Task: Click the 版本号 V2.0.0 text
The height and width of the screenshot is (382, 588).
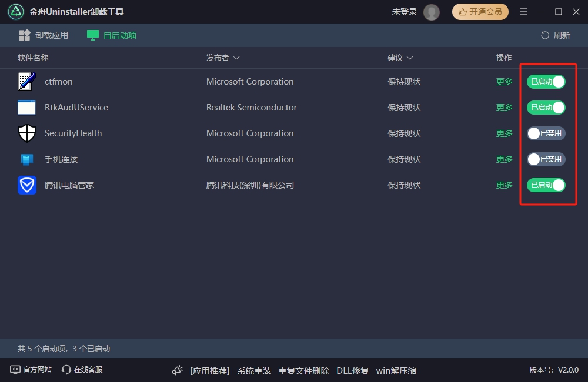Action: tap(554, 370)
